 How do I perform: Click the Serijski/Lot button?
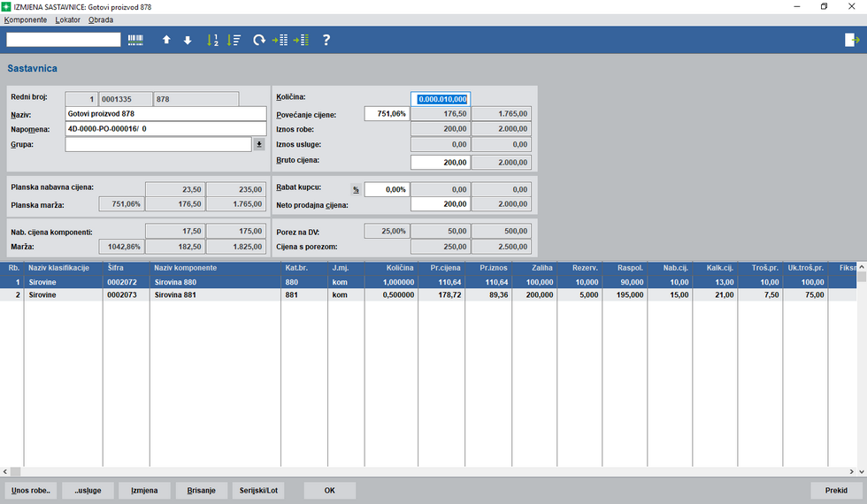(258, 490)
